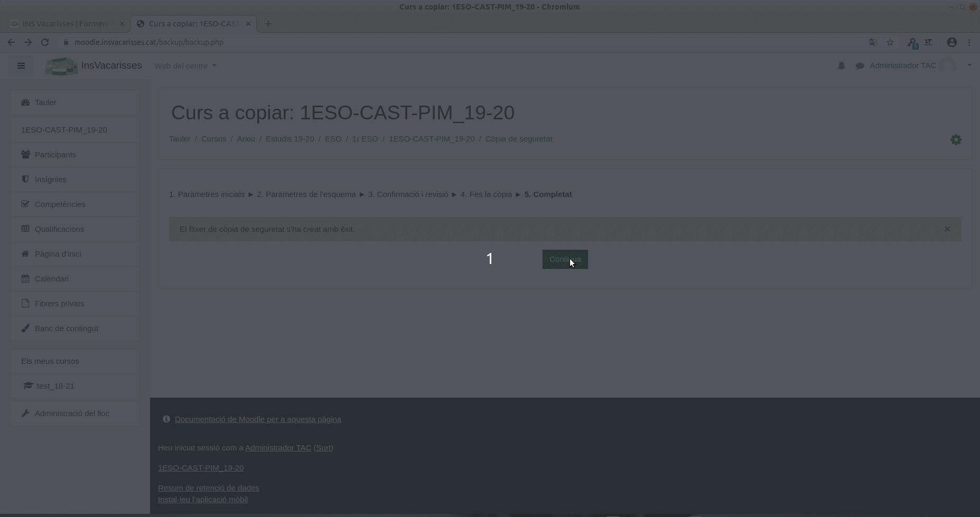980x517 pixels.
Task: Click the step text 5. Completat
Action: tap(548, 194)
